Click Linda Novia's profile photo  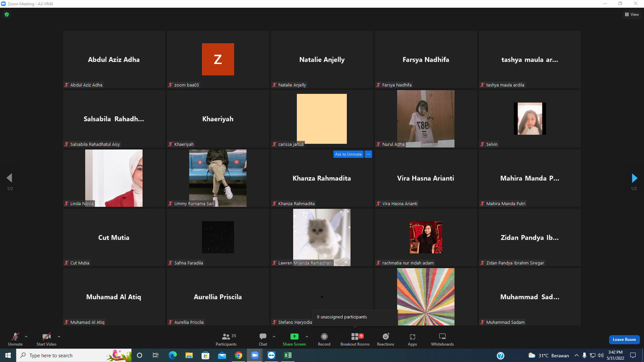click(114, 178)
